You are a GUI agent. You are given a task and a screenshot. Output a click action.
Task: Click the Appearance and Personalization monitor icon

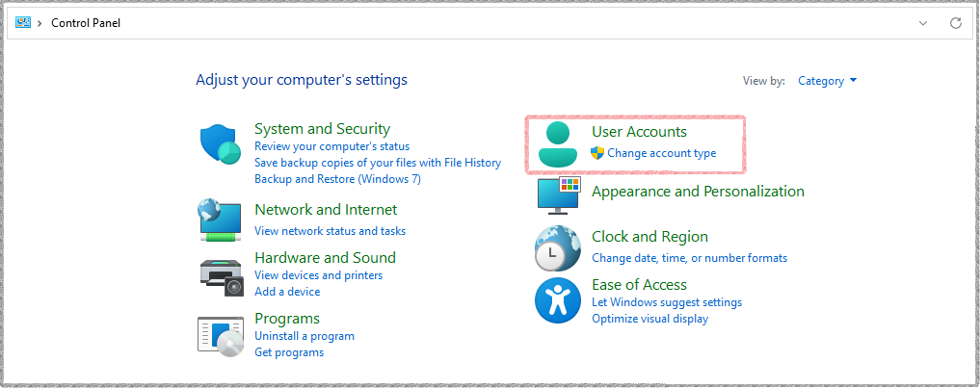[x=559, y=194]
